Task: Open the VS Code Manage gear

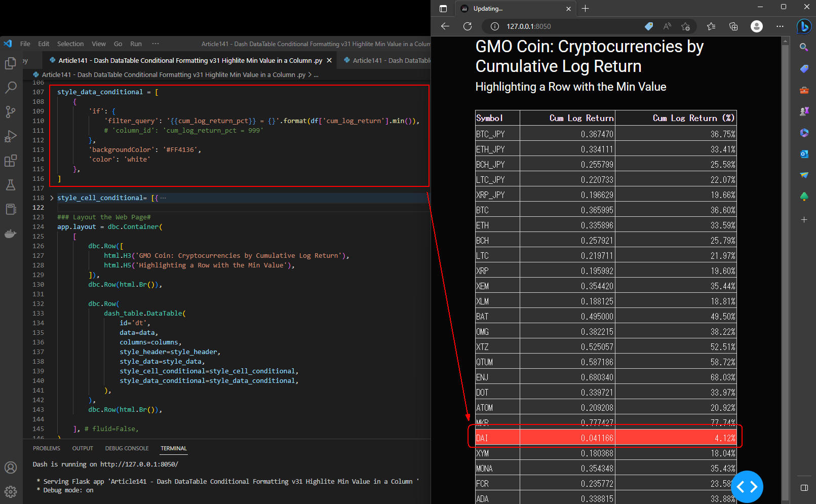Action: pyautogui.click(x=11, y=491)
